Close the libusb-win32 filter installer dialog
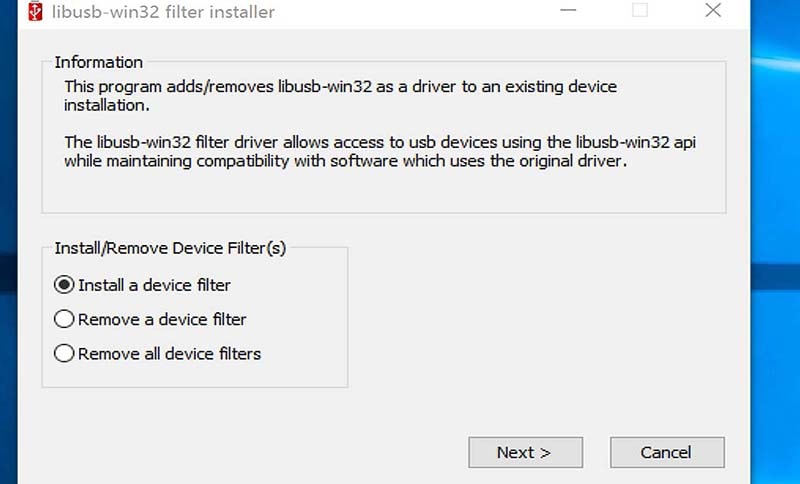Screen dimensions: 800x484 click(x=713, y=10)
